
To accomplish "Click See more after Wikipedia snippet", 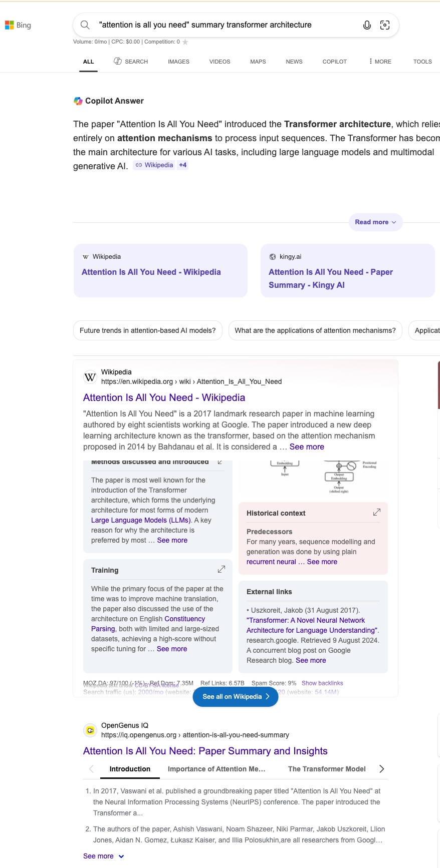I will coord(307,447).
